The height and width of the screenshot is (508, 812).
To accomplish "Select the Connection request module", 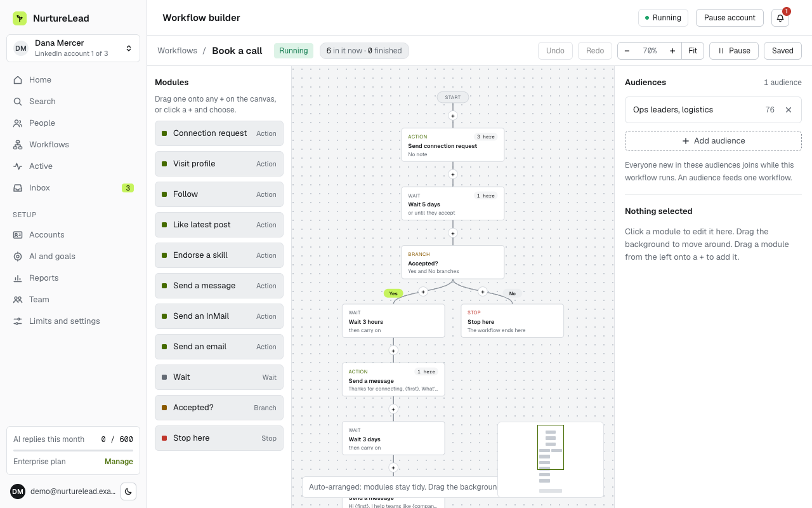I will click(x=219, y=133).
